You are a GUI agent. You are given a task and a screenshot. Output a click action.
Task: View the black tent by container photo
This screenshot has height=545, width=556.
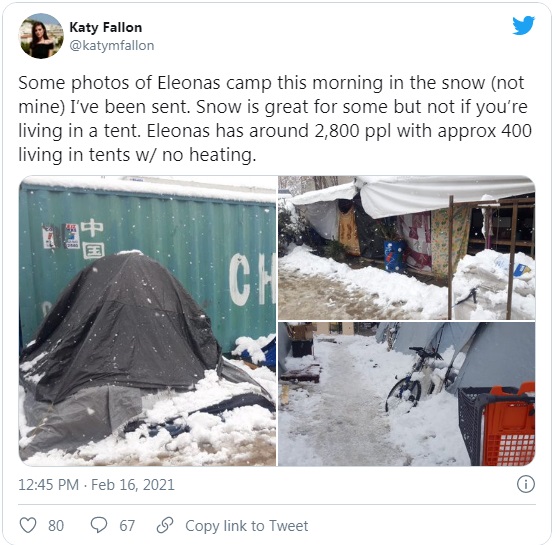coord(148,321)
